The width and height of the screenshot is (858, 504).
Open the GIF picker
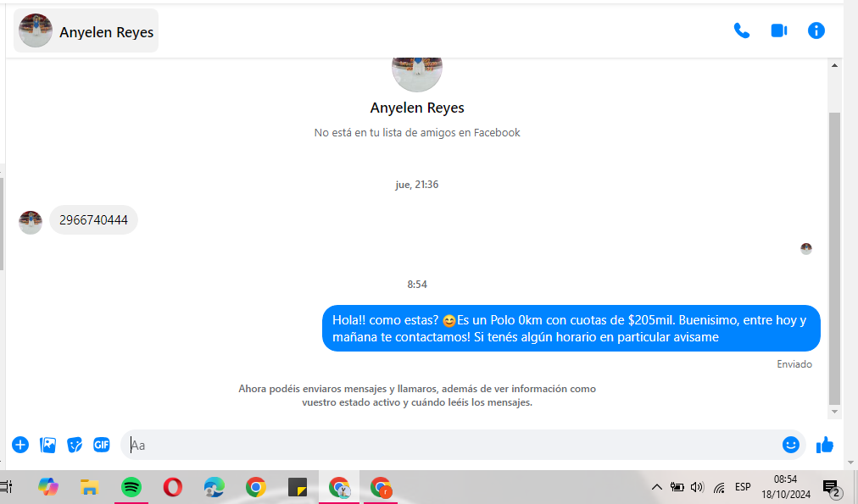[102, 445]
